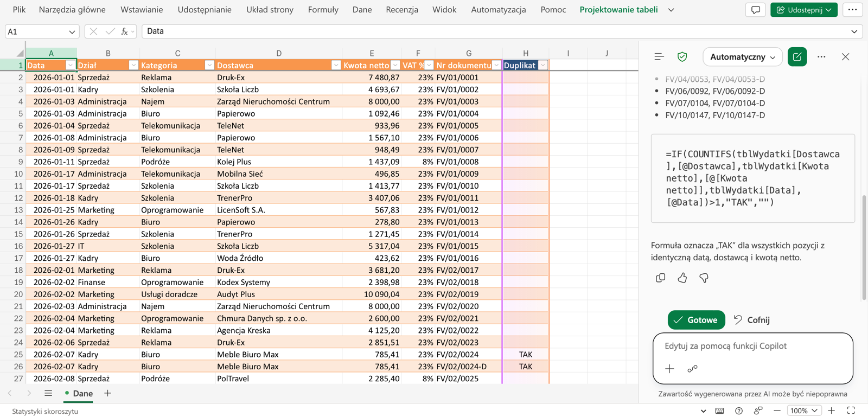Viewport: 868px width, 417px height.
Task: Open the insert function fx icon
Action: (x=124, y=31)
